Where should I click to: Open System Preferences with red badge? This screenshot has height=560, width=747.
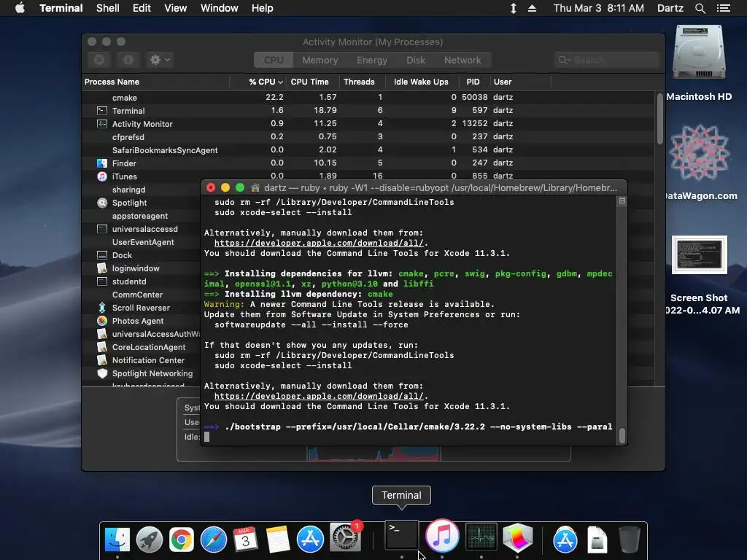coord(345,538)
